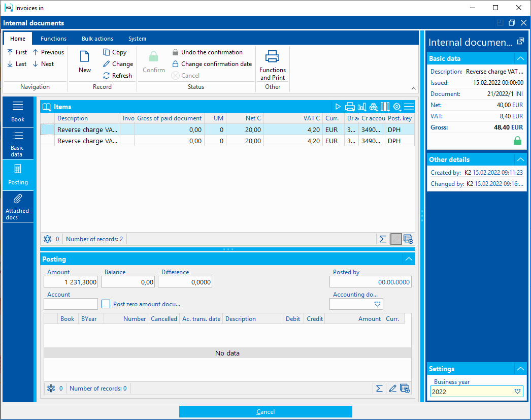Image resolution: width=531 pixels, height=420 pixels.
Task: Open the gear settings in Items header
Action: coord(397,107)
